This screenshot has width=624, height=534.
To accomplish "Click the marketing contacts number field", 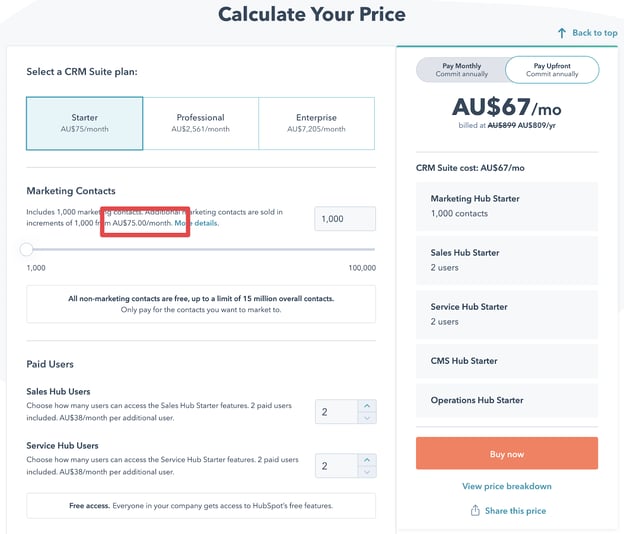I will (345, 219).
